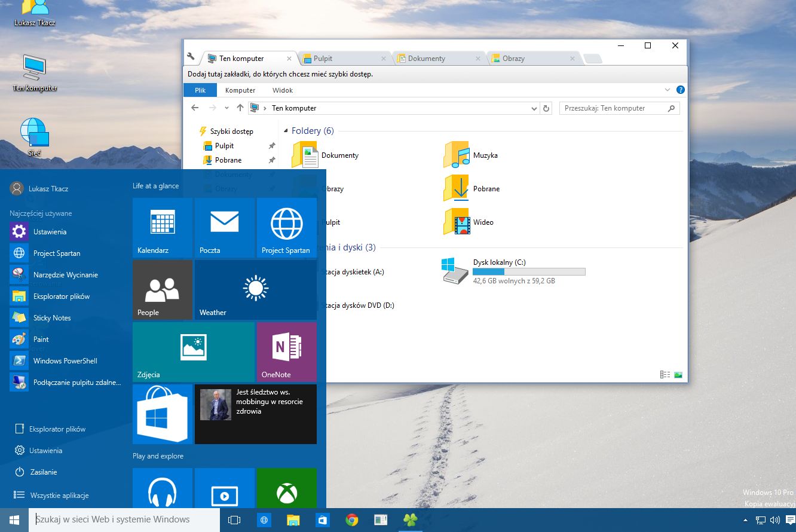
Task: Click Zasilanie power button in Start
Action: [43, 472]
